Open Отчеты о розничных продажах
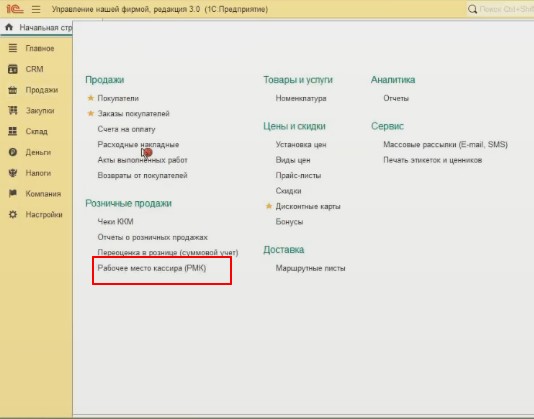The height and width of the screenshot is (419, 534). [152, 237]
